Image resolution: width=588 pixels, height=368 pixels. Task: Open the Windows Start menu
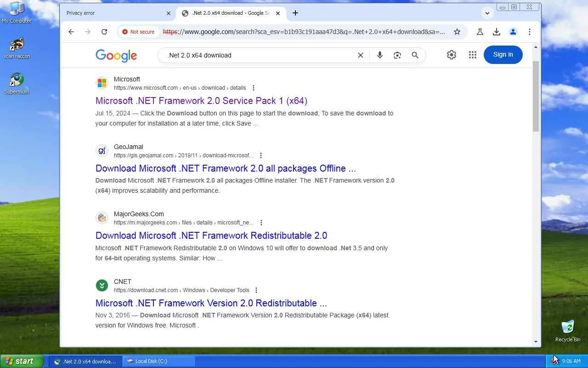pyautogui.click(x=22, y=361)
